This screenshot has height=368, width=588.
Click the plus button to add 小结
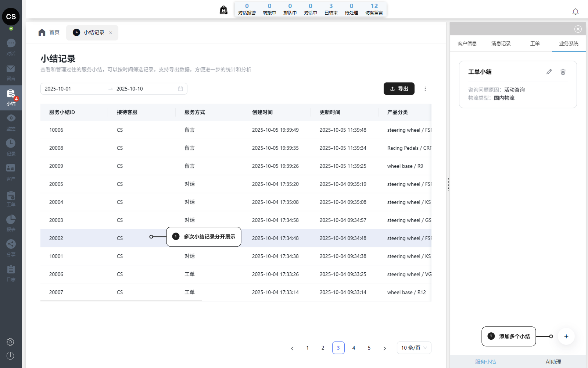pos(566,336)
